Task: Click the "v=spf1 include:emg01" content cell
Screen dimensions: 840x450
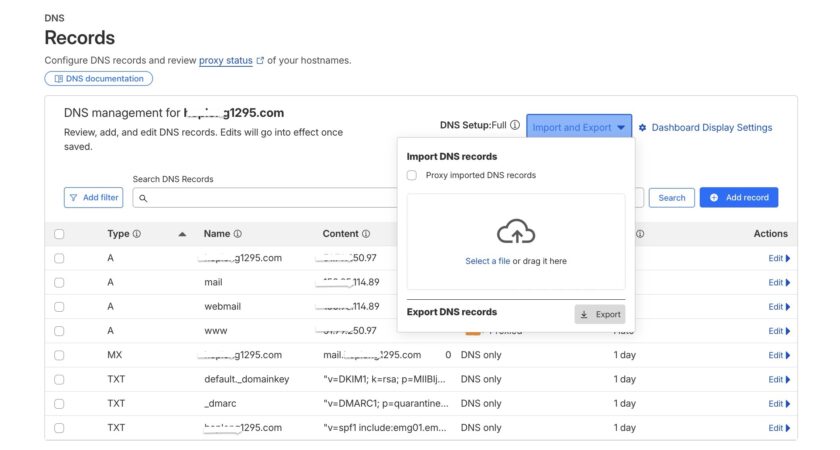Action: coord(385,428)
